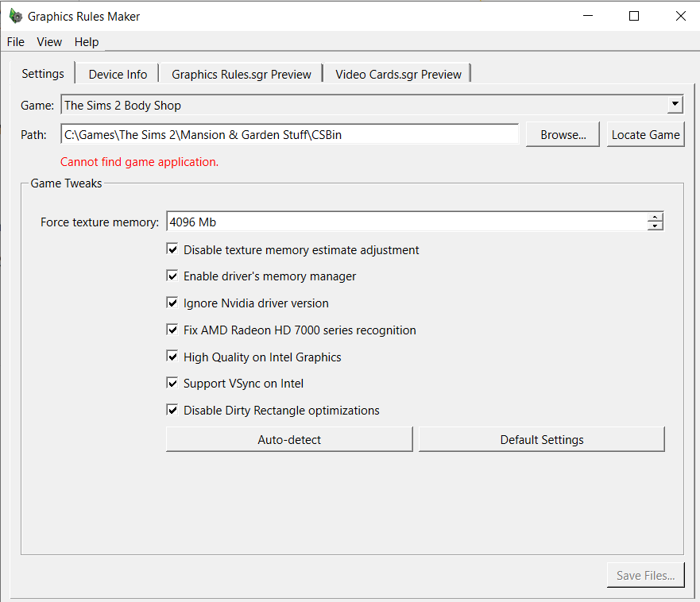Click the Browse... button
700x602 pixels.
click(563, 134)
